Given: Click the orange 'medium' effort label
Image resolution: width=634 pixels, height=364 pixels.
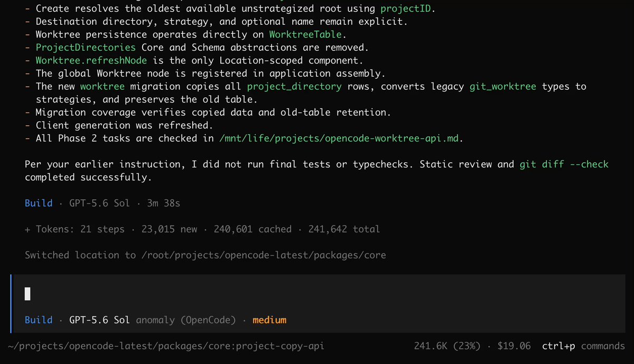Looking at the screenshot, I should click(x=269, y=320).
